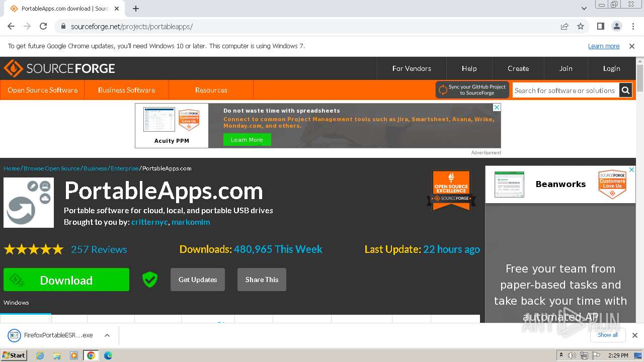Reload the page with the refresh icon
This screenshot has height=362, width=644.
(43, 26)
